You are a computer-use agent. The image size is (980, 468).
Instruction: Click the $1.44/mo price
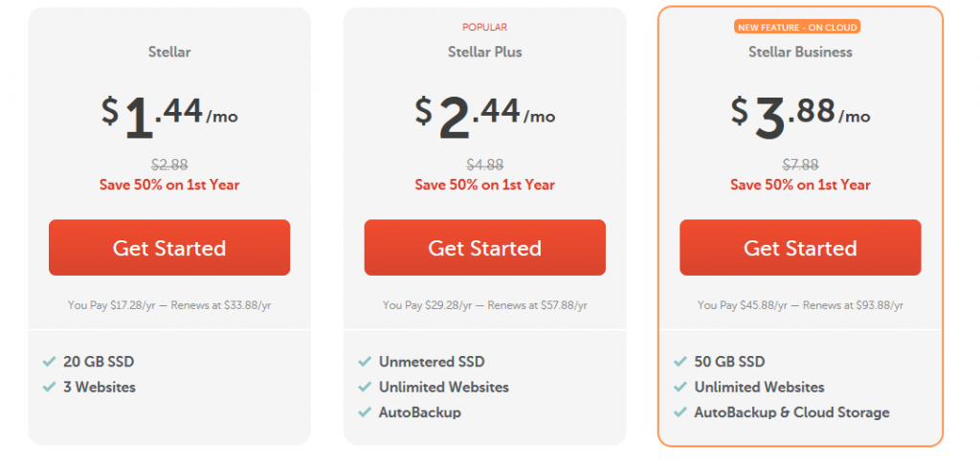169,115
